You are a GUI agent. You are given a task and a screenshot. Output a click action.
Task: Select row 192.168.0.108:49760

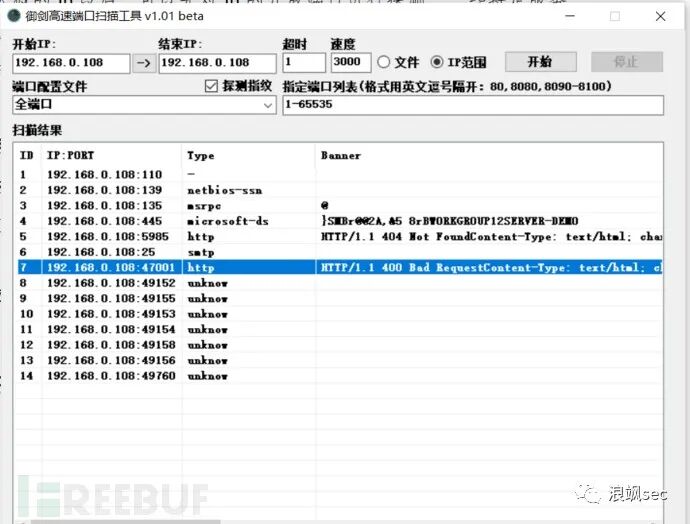pyautogui.click(x=340, y=376)
